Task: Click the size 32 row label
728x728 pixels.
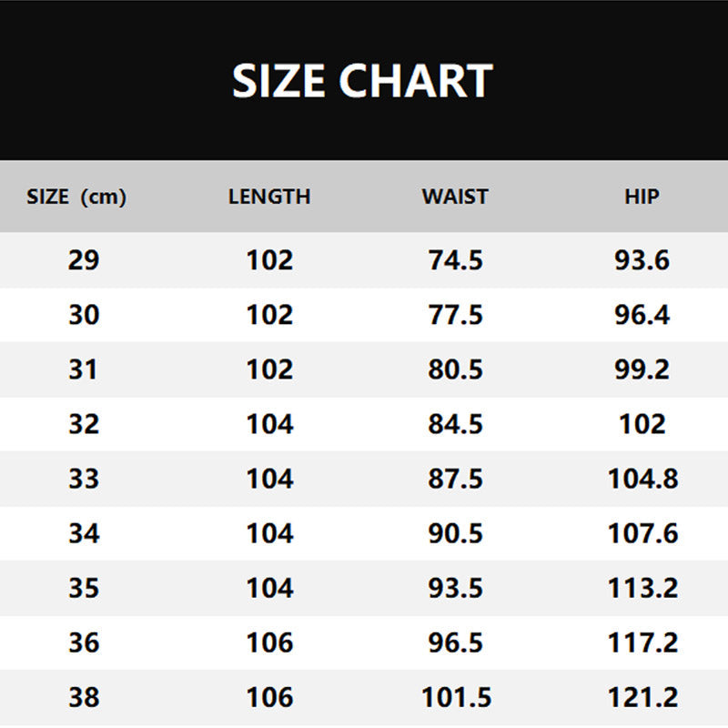Action: click(x=84, y=424)
